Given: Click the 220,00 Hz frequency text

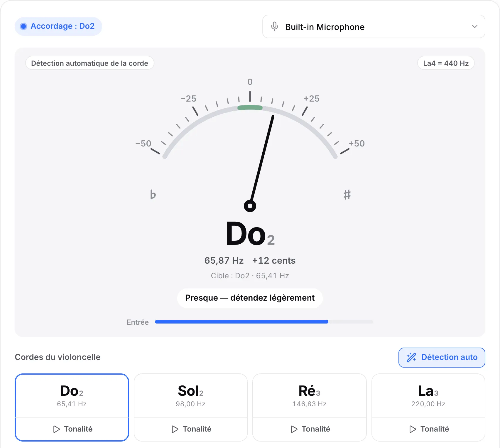Looking at the screenshot, I should click(x=428, y=404).
